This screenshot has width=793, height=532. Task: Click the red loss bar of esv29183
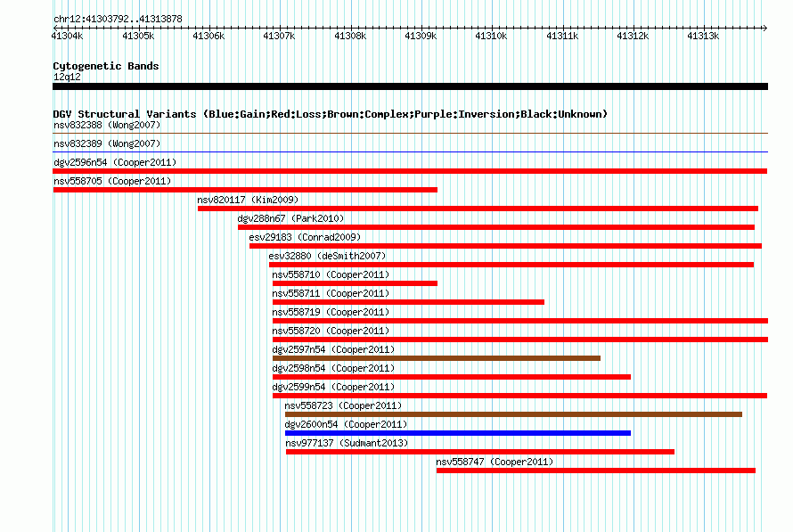click(505, 246)
